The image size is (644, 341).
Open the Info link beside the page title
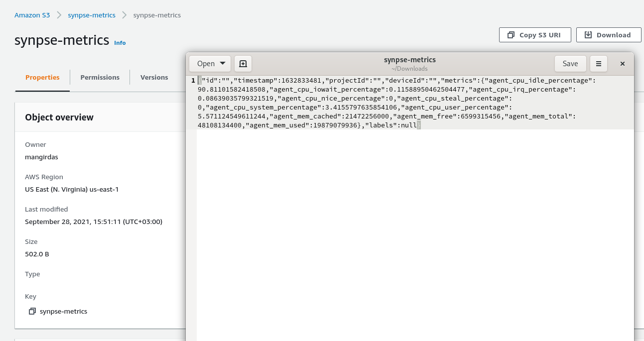120,43
